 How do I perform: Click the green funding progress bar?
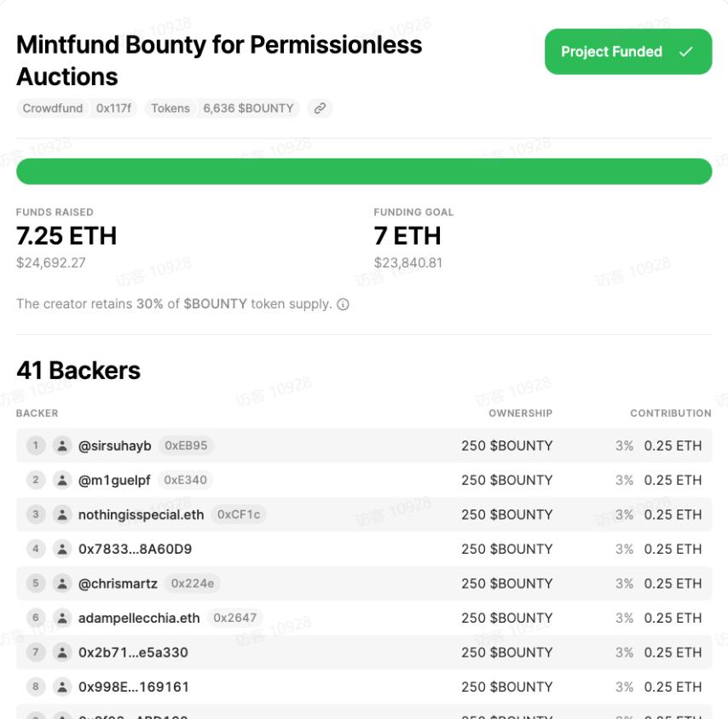pyautogui.click(x=364, y=171)
